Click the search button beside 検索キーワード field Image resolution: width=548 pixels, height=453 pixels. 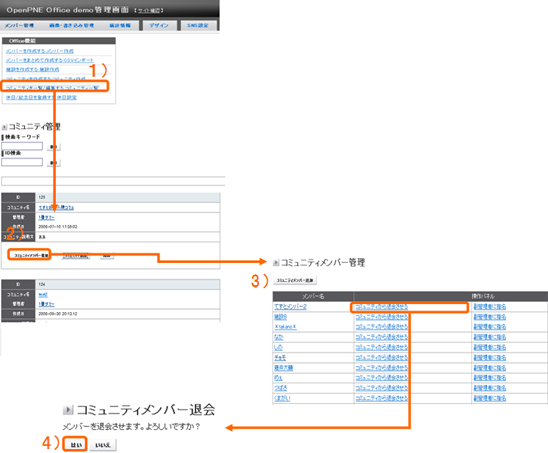(53, 146)
